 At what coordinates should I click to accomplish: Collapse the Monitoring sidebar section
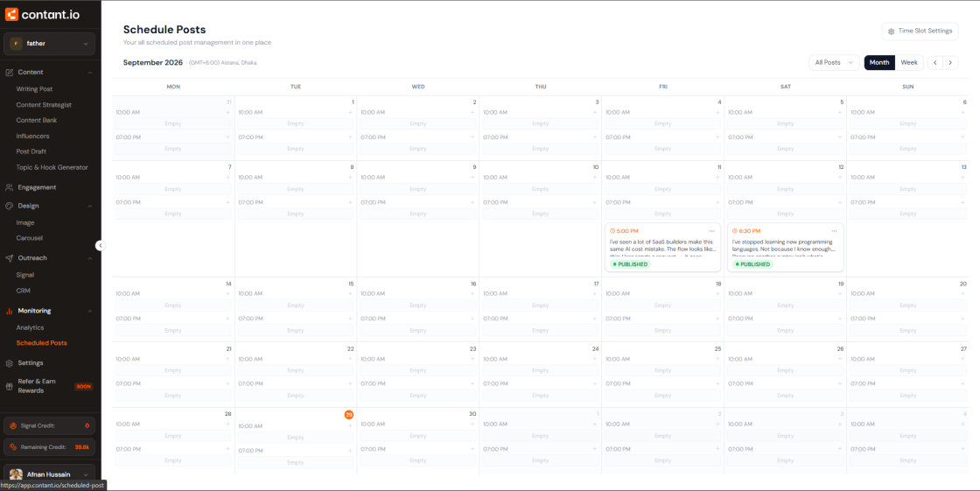pos(89,311)
